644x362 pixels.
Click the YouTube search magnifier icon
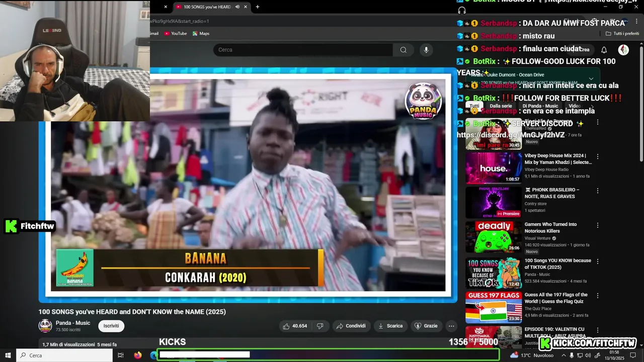click(403, 50)
